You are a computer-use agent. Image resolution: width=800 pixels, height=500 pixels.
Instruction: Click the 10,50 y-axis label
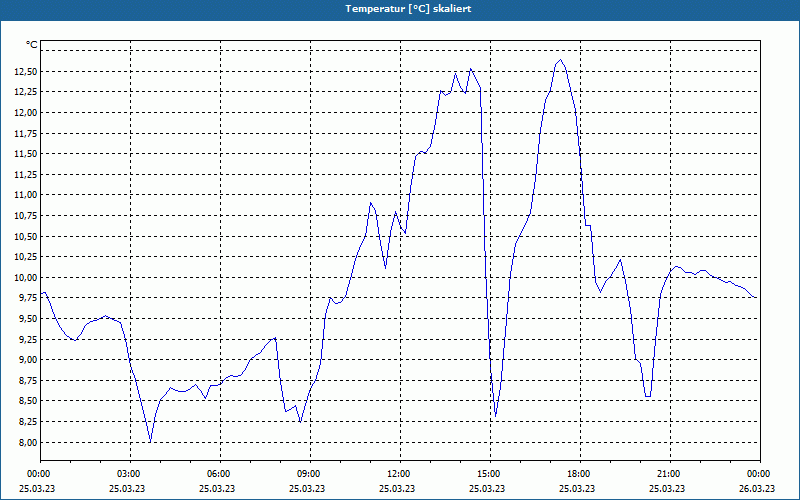coord(26,237)
